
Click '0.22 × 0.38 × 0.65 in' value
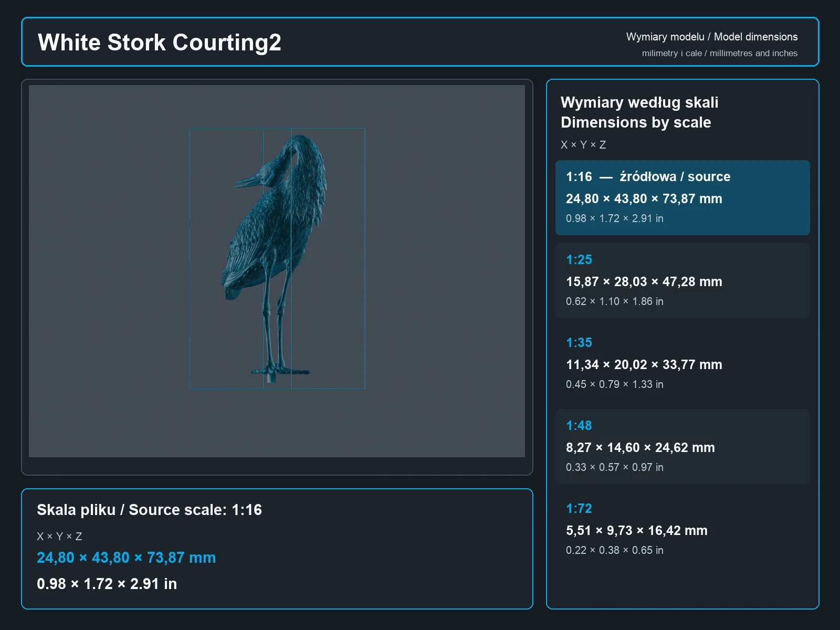pos(614,550)
